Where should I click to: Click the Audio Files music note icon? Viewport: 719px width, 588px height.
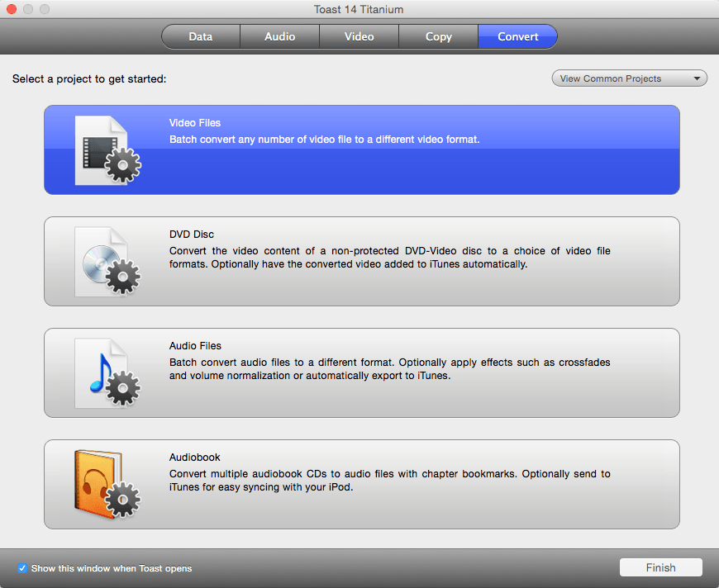click(108, 373)
